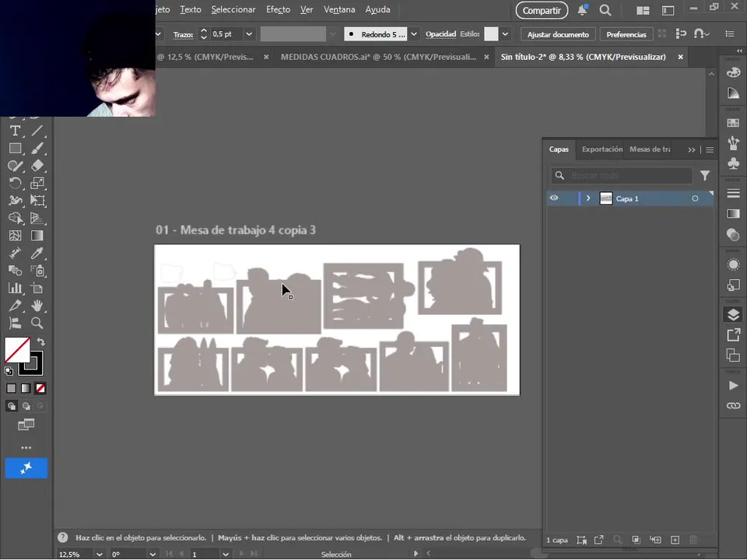Image resolution: width=747 pixels, height=560 pixels.
Task: Open the Seleccionar menu
Action: (233, 9)
